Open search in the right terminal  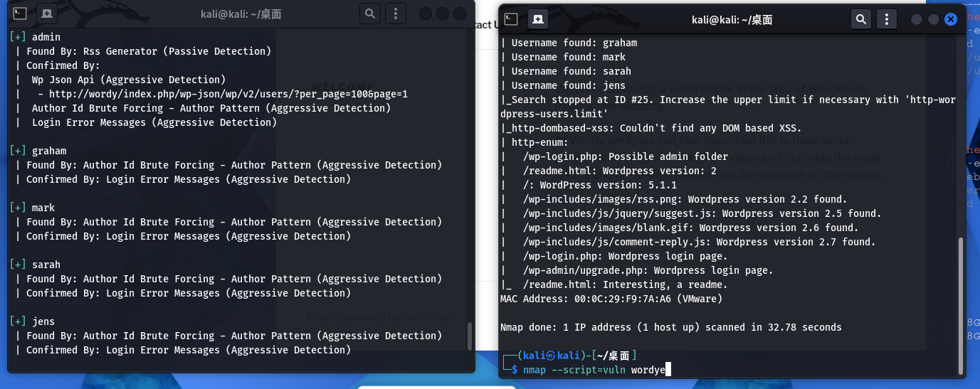pyautogui.click(x=861, y=19)
